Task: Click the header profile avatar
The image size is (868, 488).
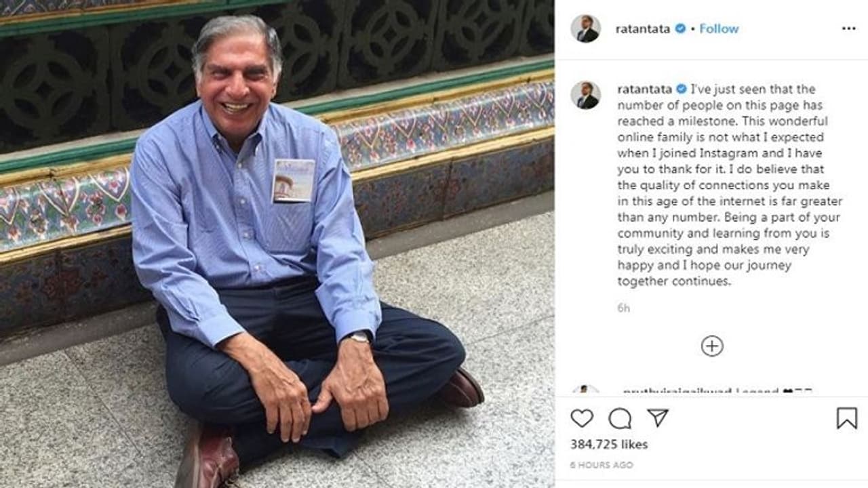Action: [x=585, y=28]
